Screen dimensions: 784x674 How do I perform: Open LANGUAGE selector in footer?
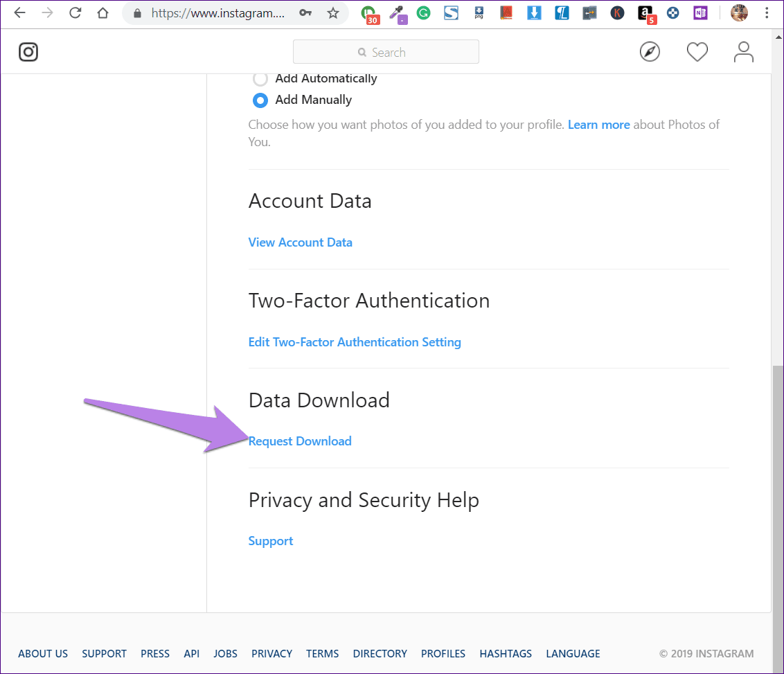pos(573,653)
